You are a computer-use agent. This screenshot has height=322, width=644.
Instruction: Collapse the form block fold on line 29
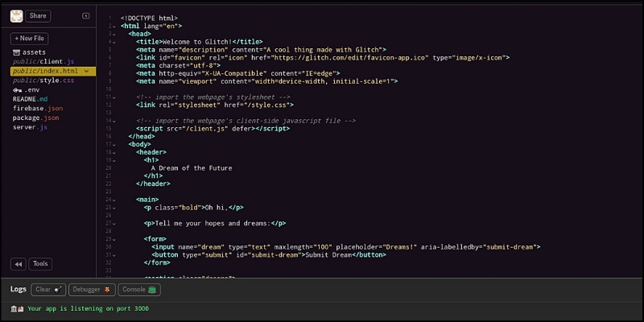click(114, 239)
